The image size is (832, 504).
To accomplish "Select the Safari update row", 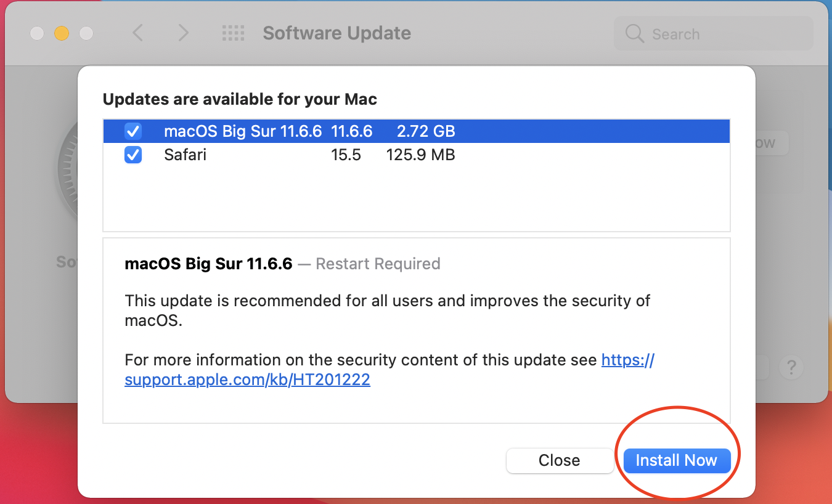I will click(x=417, y=155).
